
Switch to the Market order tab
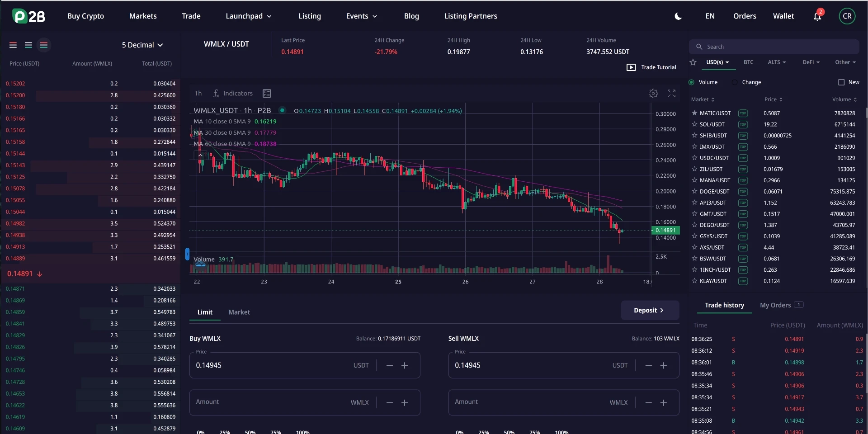tap(239, 312)
